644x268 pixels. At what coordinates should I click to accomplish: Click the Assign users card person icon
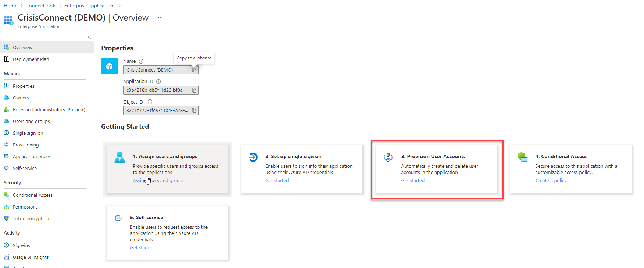[x=119, y=157]
